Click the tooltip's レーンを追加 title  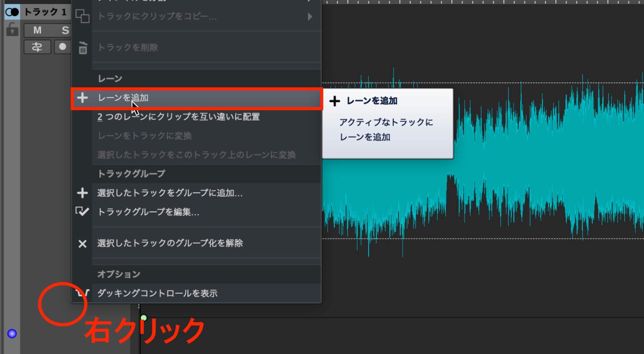pos(372,101)
